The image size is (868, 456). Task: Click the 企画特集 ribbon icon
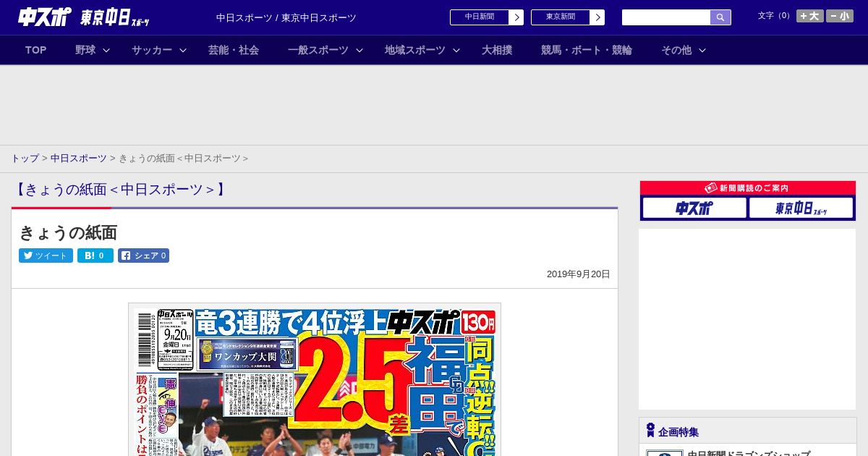tap(650, 431)
